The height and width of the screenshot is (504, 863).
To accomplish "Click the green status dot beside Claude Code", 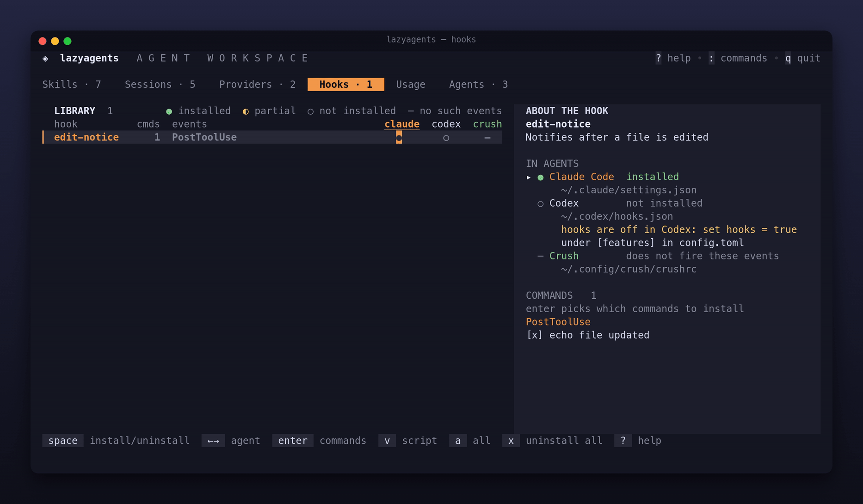I will (540, 178).
